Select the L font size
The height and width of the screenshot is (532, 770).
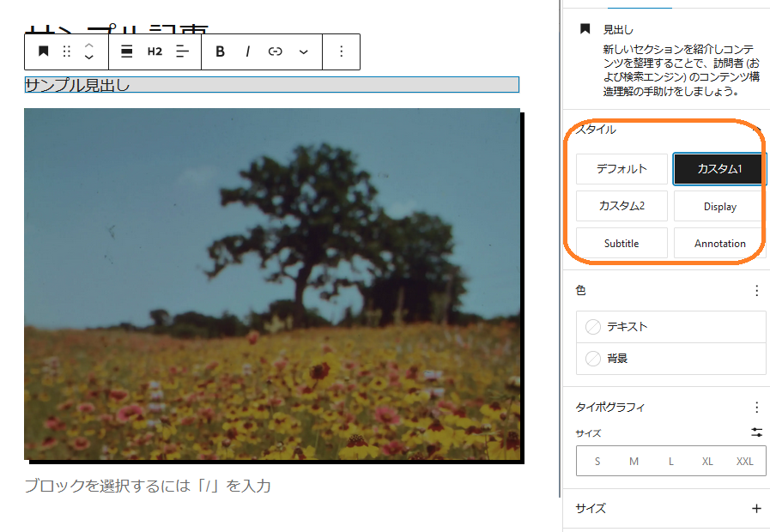click(x=670, y=461)
